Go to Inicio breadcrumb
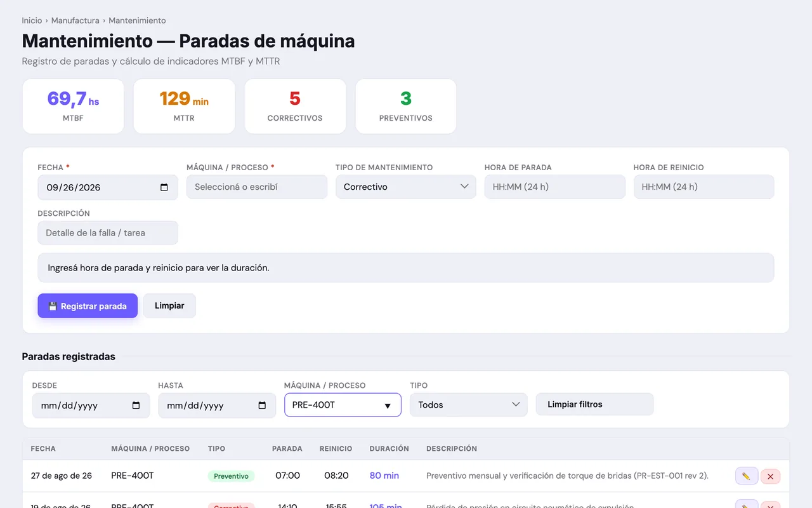 (x=32, y=20)
